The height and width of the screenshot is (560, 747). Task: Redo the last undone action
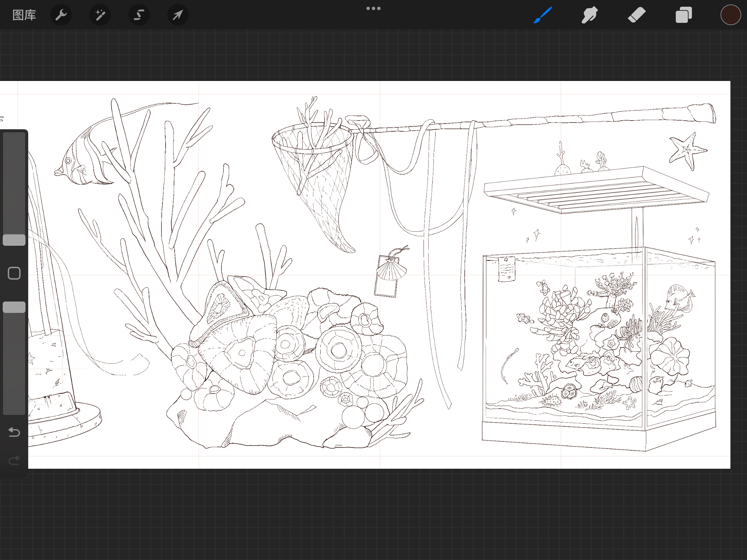14,460
